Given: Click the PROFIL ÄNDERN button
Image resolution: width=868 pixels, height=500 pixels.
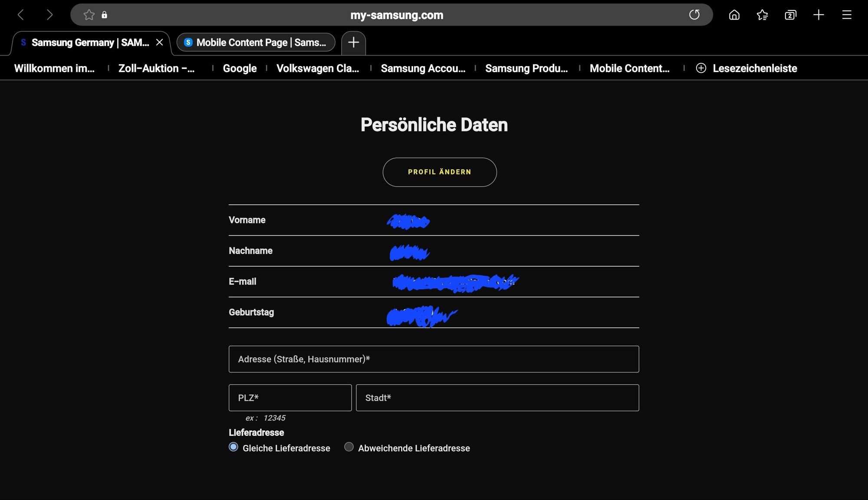Looking at the screenshot, I should pos(440,172).
